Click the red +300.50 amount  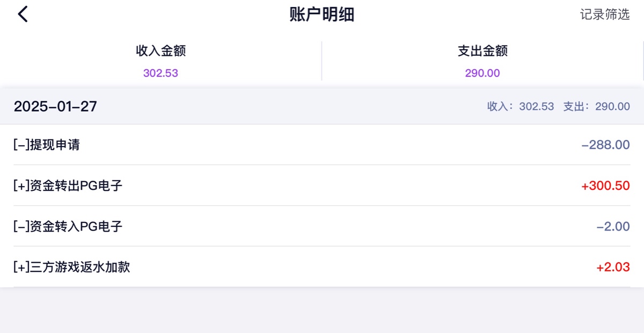point(605,186)
